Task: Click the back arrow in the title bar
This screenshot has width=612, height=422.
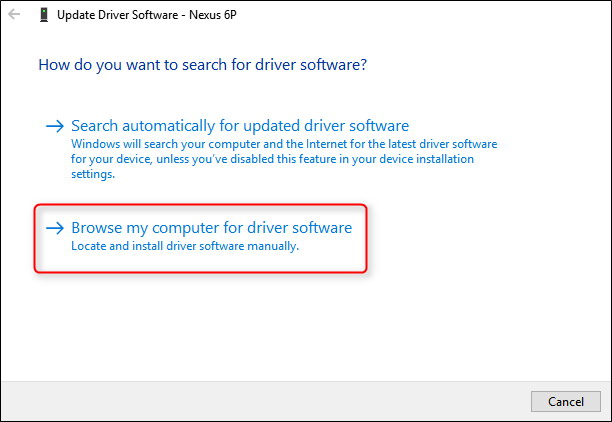Action: tap(13, 15)
